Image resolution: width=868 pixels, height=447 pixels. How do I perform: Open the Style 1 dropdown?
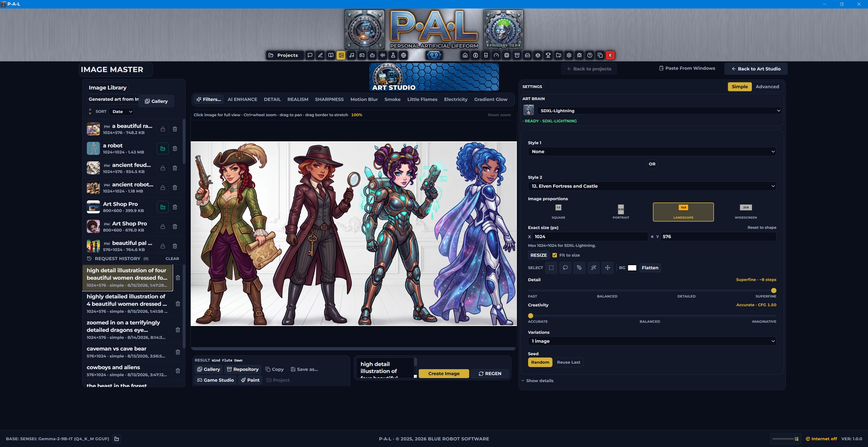(x=652, y=152)
